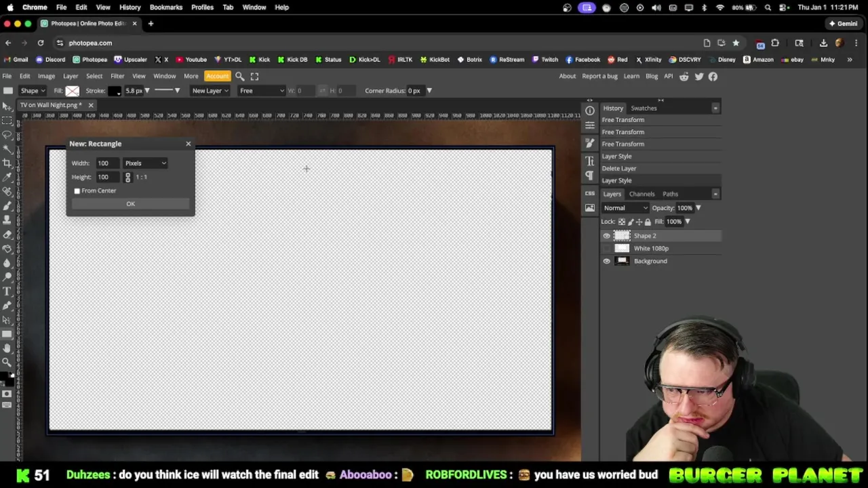Open the Blog link

652,77
